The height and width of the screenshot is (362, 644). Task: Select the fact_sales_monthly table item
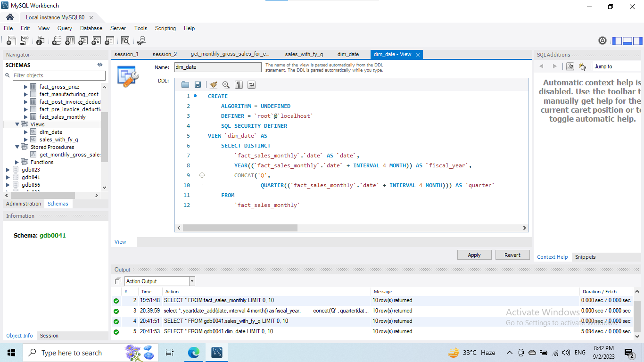pyautogui.click(x=63, y=117)
